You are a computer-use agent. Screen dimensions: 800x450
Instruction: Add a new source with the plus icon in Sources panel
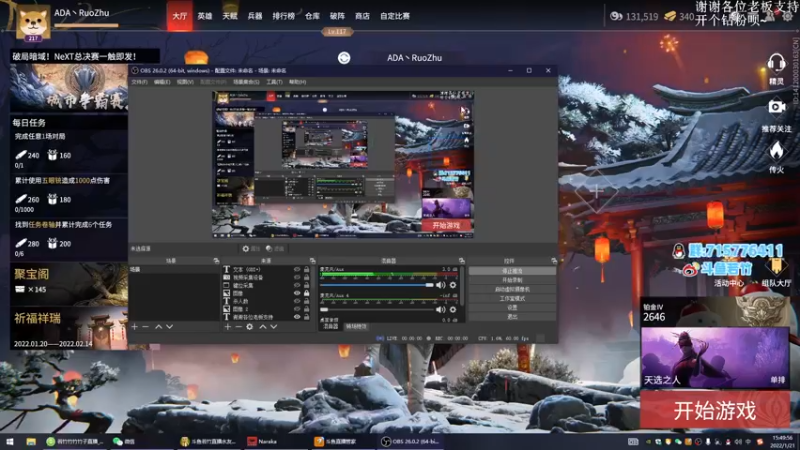pos(228,327)
